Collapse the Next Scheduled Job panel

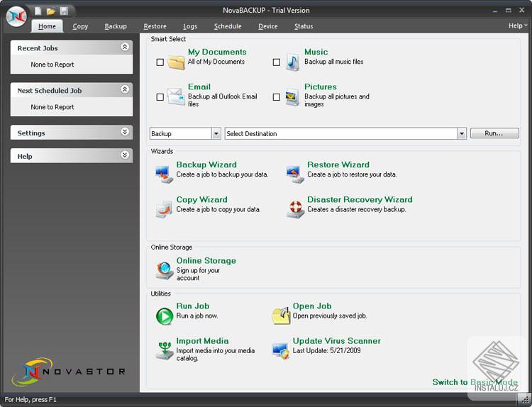click(x=125, y=89)
